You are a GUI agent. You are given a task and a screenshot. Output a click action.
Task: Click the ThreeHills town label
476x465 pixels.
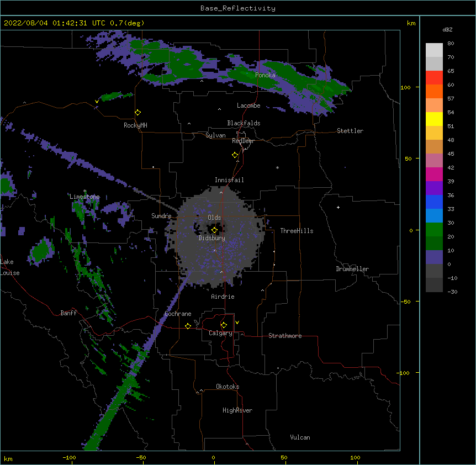(x=297, y=231)
